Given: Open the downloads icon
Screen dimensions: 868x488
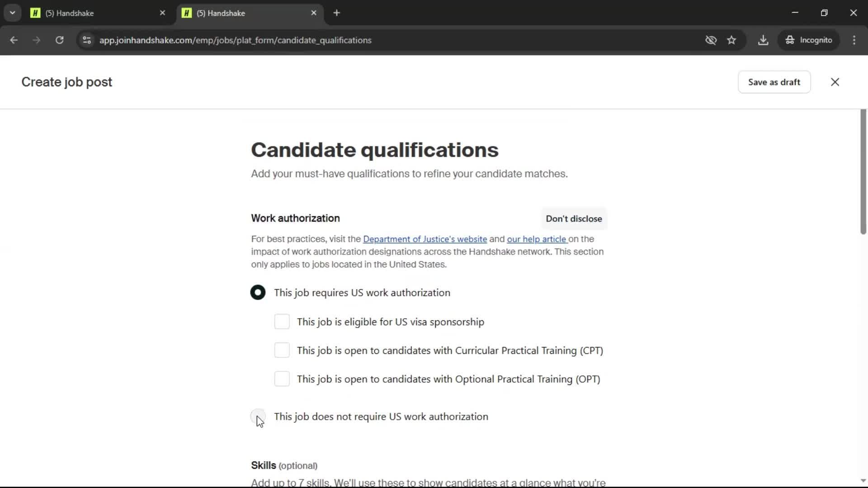Looking at the screenshot, I should click(x=763, y=40).
